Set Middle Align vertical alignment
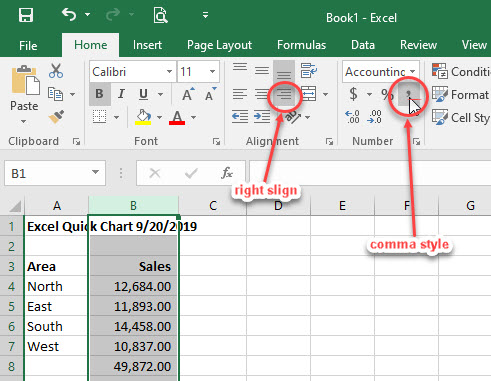 coord(262,70)
